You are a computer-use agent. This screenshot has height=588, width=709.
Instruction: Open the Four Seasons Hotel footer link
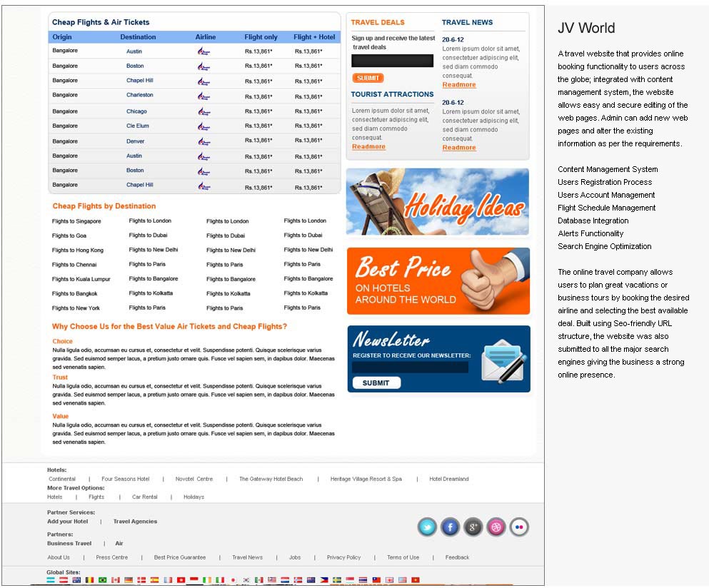click(x=125, y=479)
